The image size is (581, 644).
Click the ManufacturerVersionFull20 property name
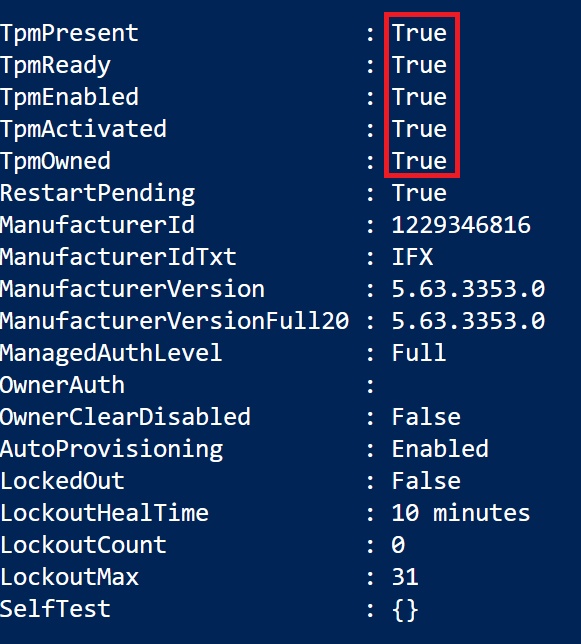[x=175, y=321]
